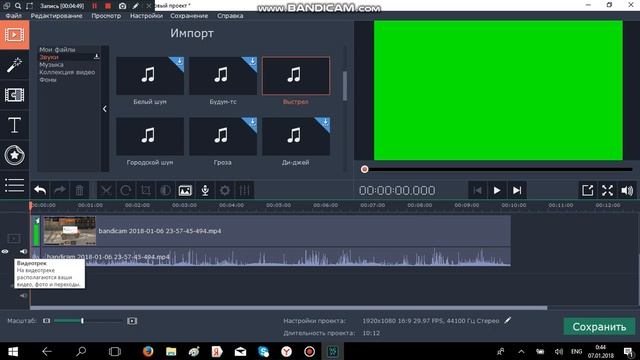Download the Белый шум sound via corner badge
The image size is (640, 360).
[x=178, y=62]
